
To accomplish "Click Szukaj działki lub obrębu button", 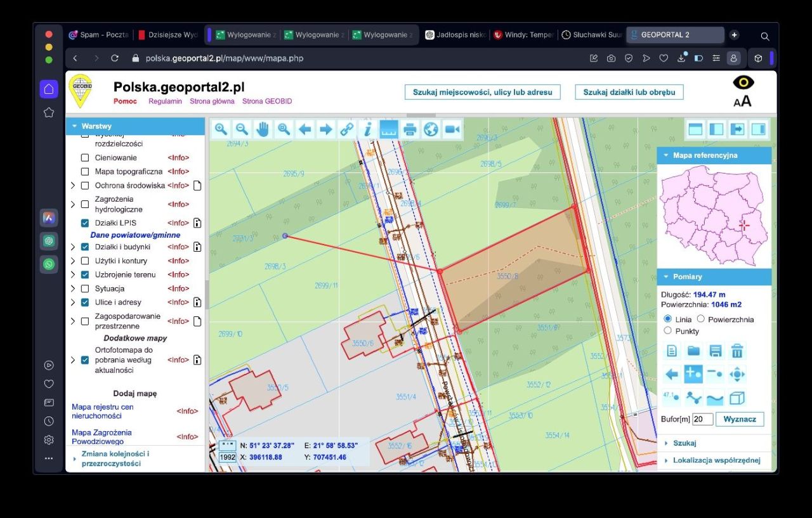I will click(x=629, y=92).
